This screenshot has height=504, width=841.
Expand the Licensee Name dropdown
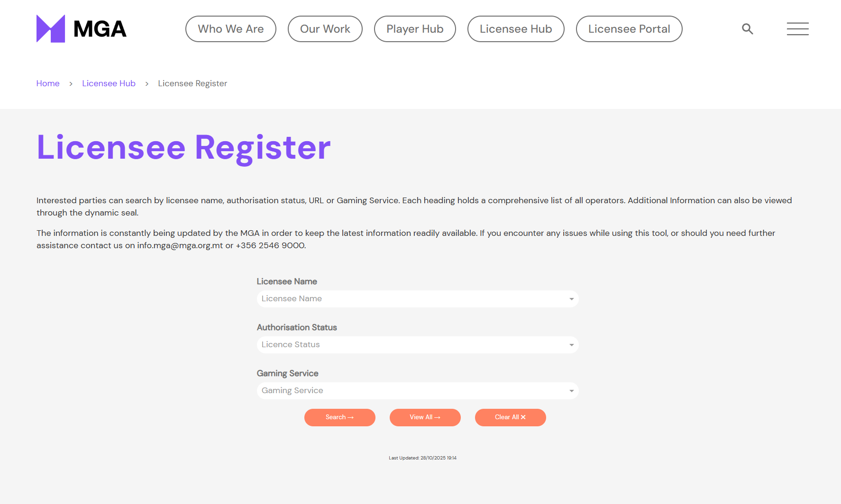click(x=417, y=299)
